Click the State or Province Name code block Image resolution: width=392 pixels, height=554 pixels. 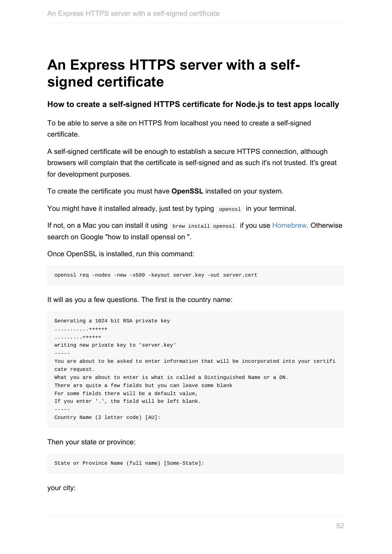click(x=129, y=463)
